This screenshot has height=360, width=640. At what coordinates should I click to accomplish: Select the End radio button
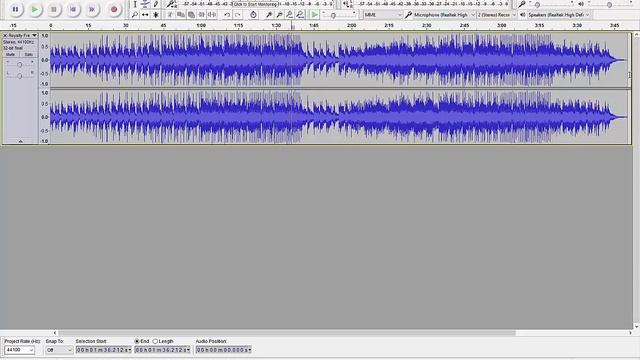137,341
